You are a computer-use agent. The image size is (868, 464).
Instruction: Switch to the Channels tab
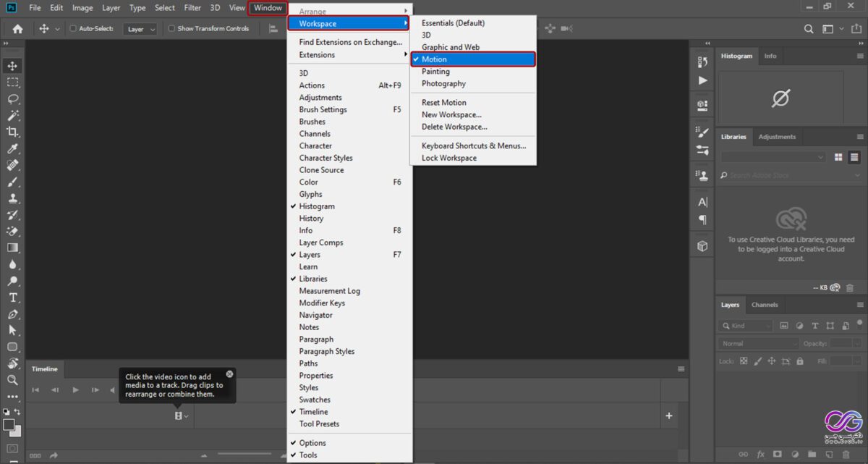pyautogui.click(x=765, y=305)
